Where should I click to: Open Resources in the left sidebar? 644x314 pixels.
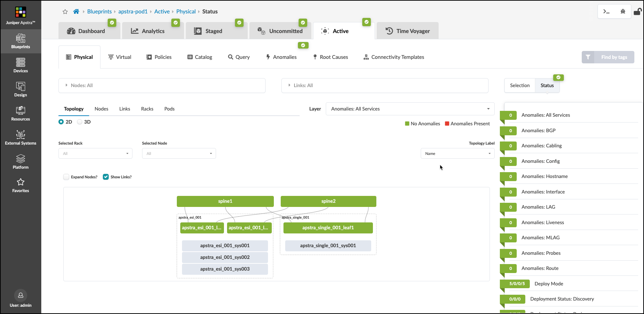[x=21, y=114]
